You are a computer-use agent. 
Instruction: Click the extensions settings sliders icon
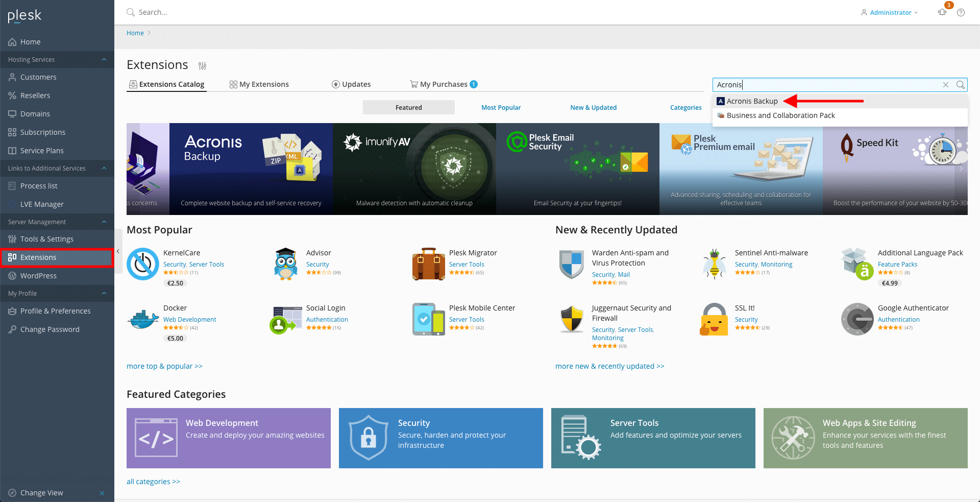203,66
